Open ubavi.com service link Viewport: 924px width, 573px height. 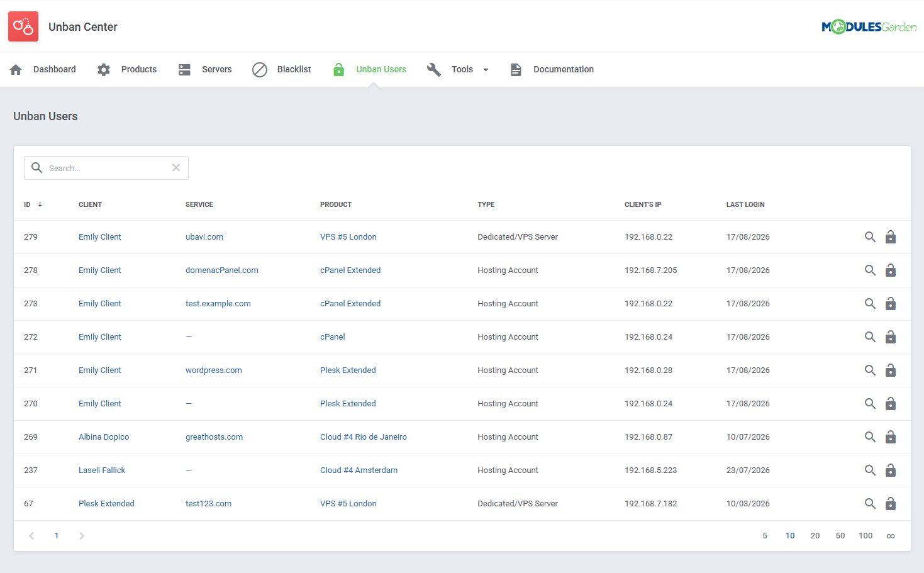(204, 237)
